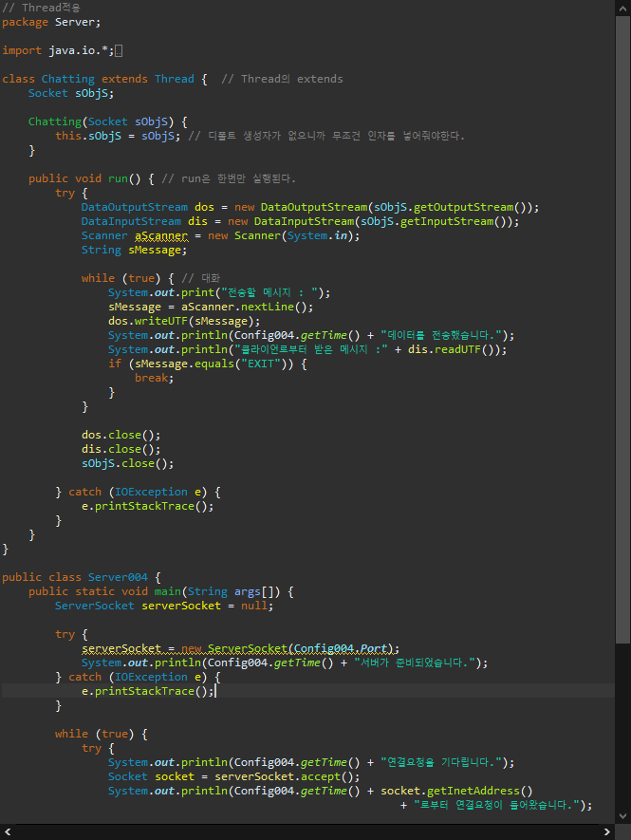Viewport: 631px width, 840px height.
Task: Click the 'package' keyword on line two
Action: [26, 23]
